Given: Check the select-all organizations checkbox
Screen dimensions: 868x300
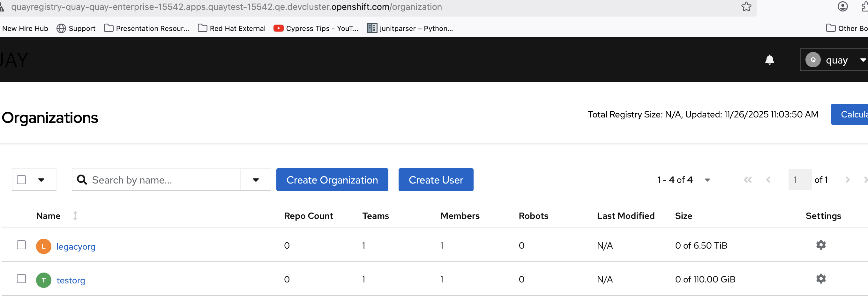Looking at the screenshot, I should point(21,180).
